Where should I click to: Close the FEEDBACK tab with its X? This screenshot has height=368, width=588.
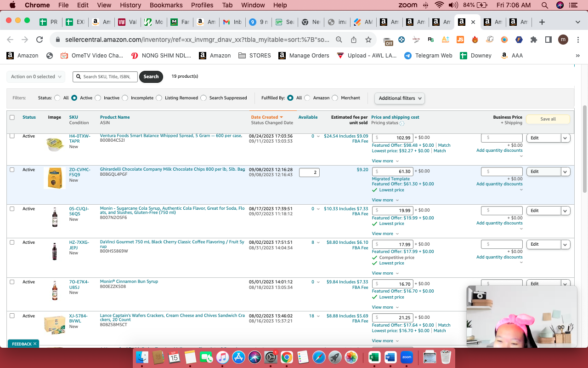[35, 344]
